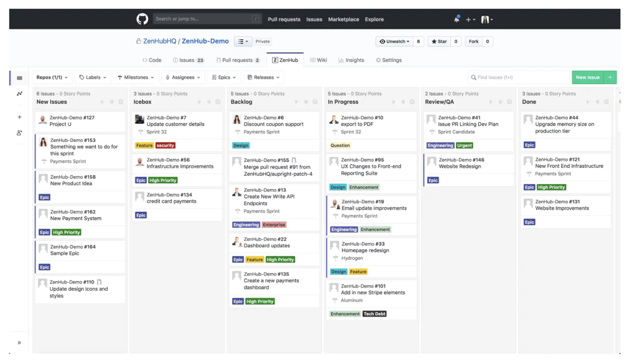
Task: Click the Enterprise label on issue #13
Action: click(274, 225)
